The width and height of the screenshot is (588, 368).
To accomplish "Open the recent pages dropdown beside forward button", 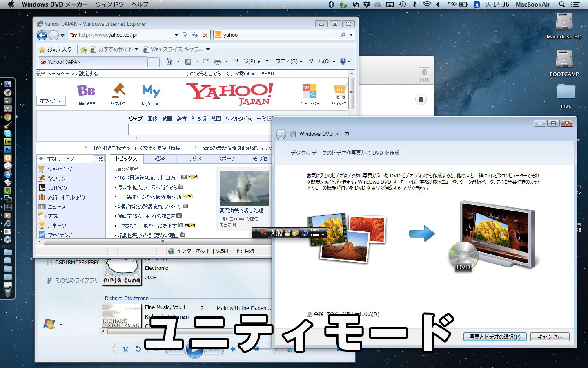I will pos(62,36).
